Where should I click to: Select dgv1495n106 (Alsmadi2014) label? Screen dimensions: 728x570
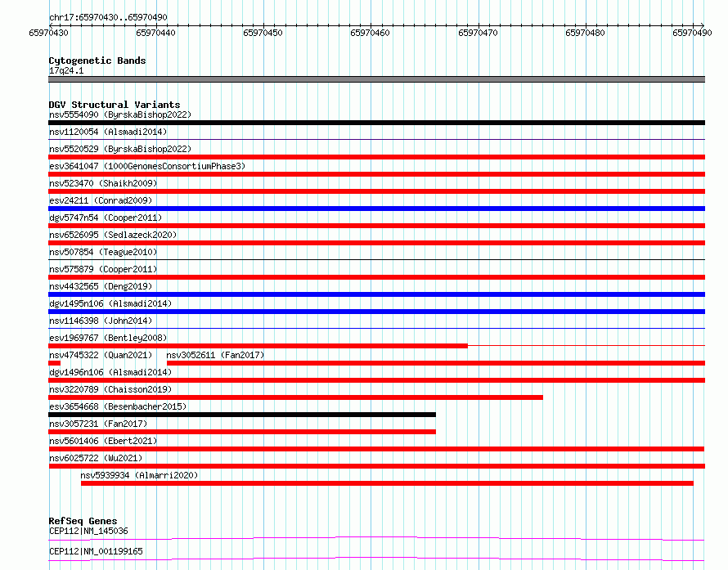110,303
